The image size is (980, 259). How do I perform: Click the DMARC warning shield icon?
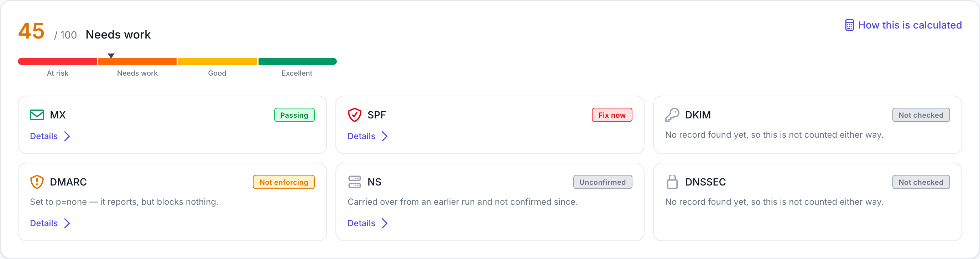(x=37, y=182)
